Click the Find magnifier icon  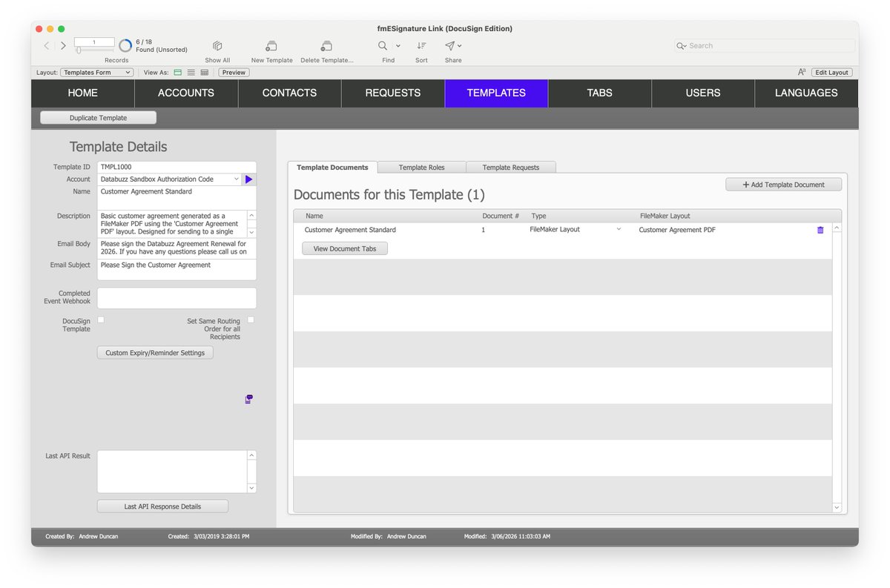pyautogui.click(x=383, y=45)
